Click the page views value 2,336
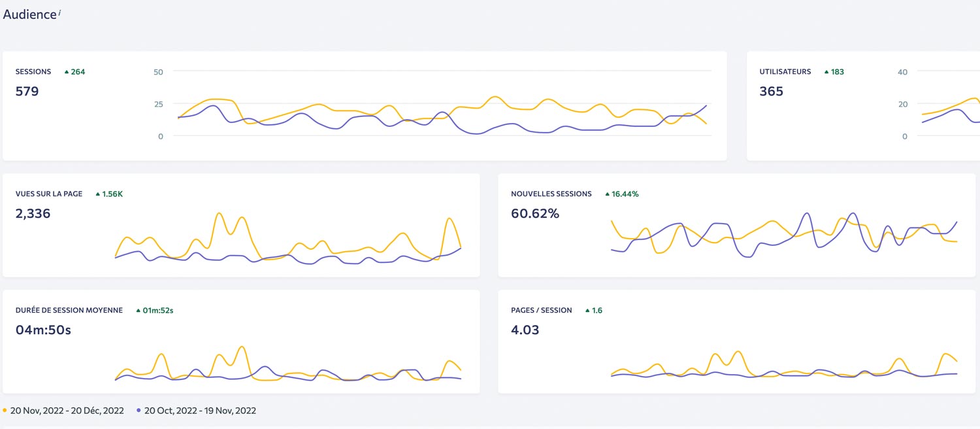The image size is (980, 429). tap(33, 214)
